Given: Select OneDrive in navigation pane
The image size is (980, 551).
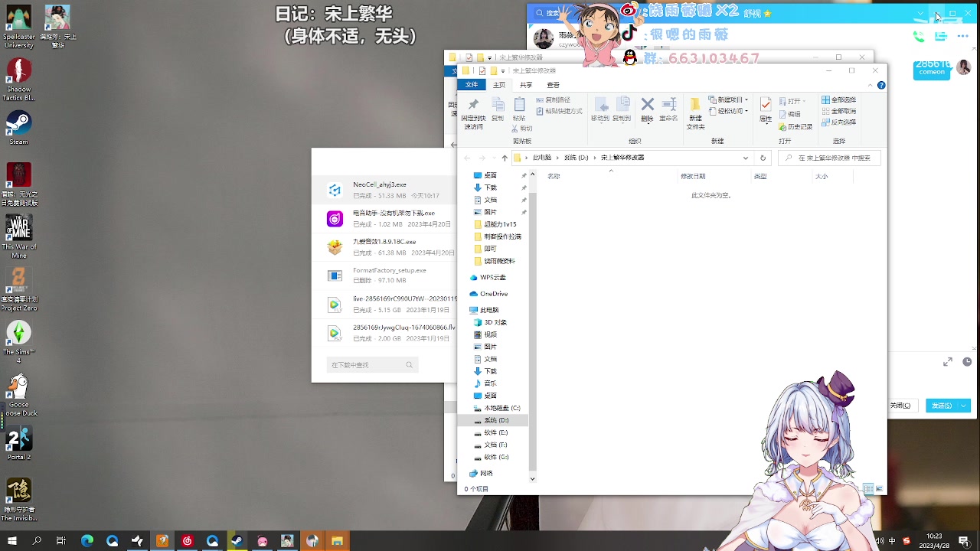Looking at the screenshot, I should pos(488,294).
